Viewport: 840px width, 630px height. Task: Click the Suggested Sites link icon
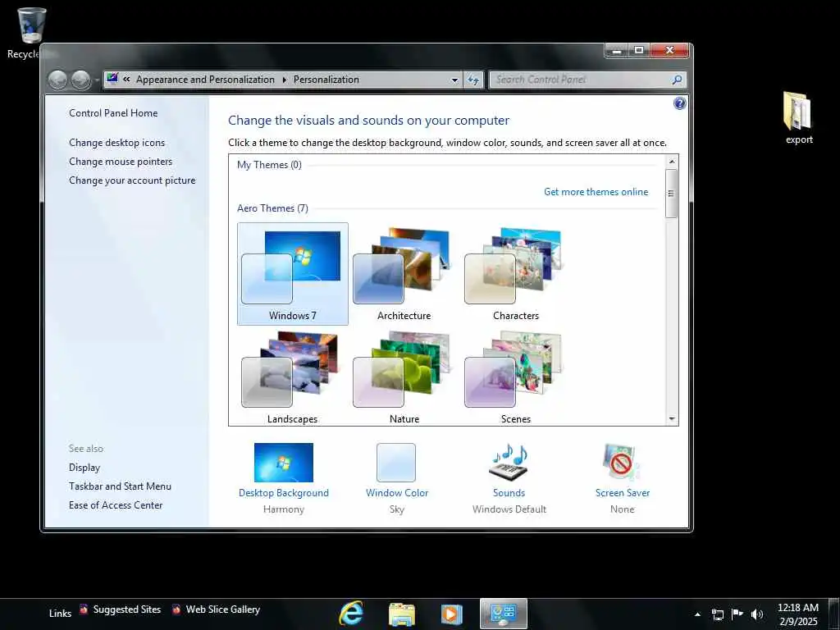click(x=84, y=609)
